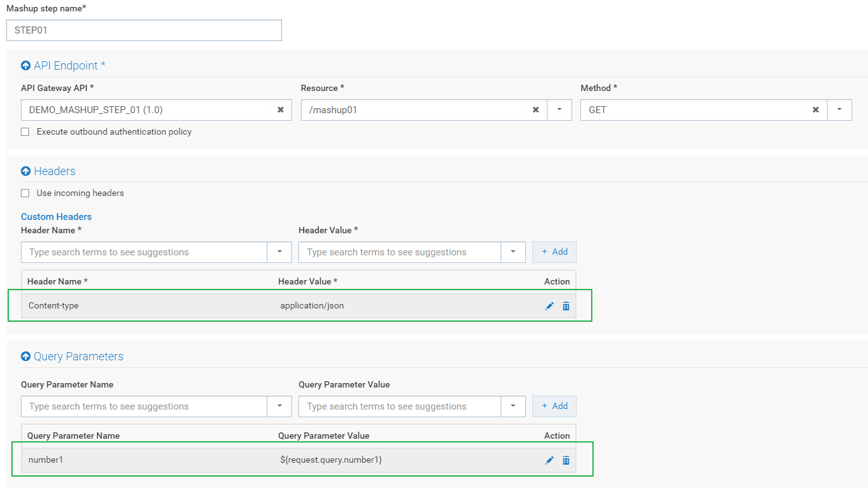Edit the Content-type header row
The width and height of the screenshot is (868, 488).
click(x=549, y=306)
